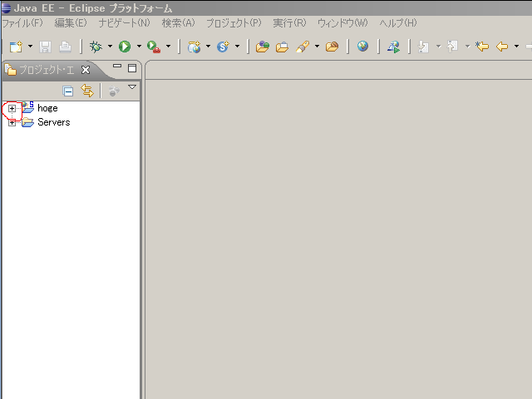532x399 pixels.
Task: Open the ナビゲート(N) menu
Action: click(124, 23)
